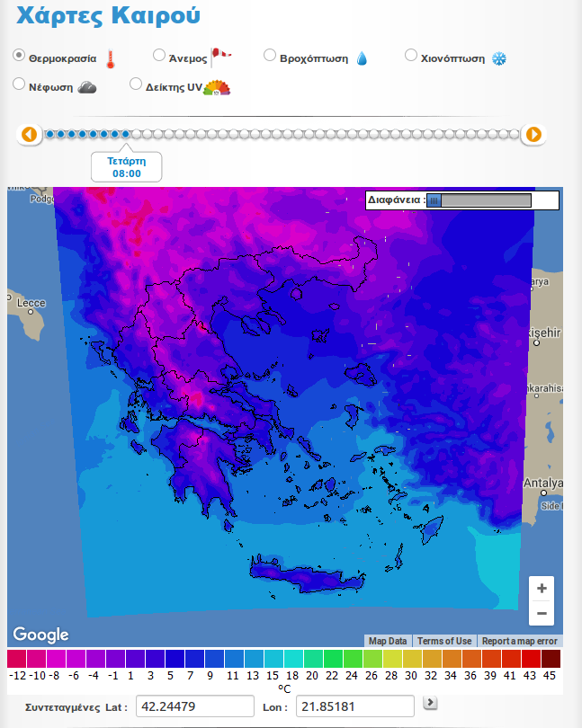Click the Lat coordinate input field
This screenshot has height=728, width=582.
(x=195, y=706)
